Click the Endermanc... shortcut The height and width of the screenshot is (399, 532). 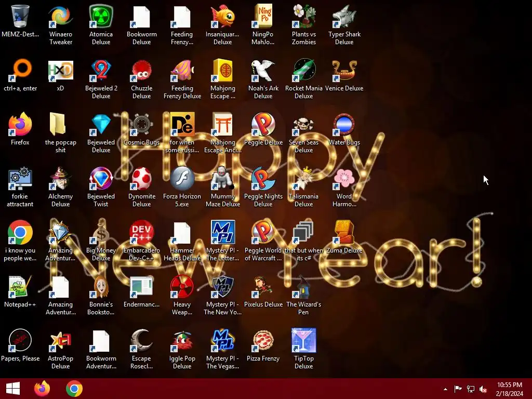coord(141,286)
